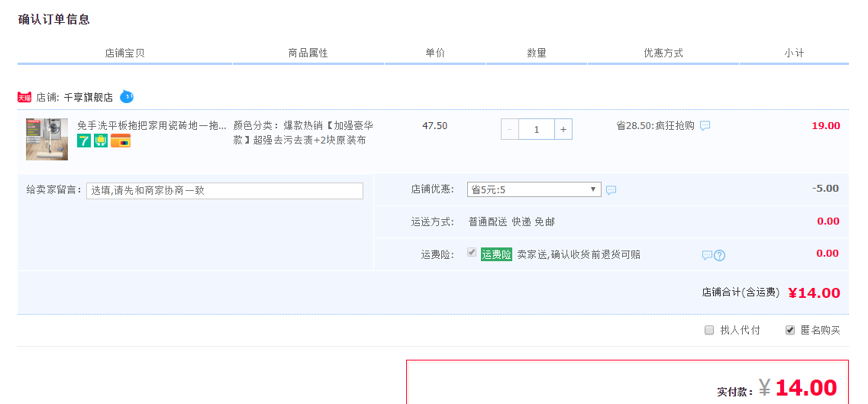Click the store total ¥14.00
Viewport: 868px width, 404px height.
point(815,292)
